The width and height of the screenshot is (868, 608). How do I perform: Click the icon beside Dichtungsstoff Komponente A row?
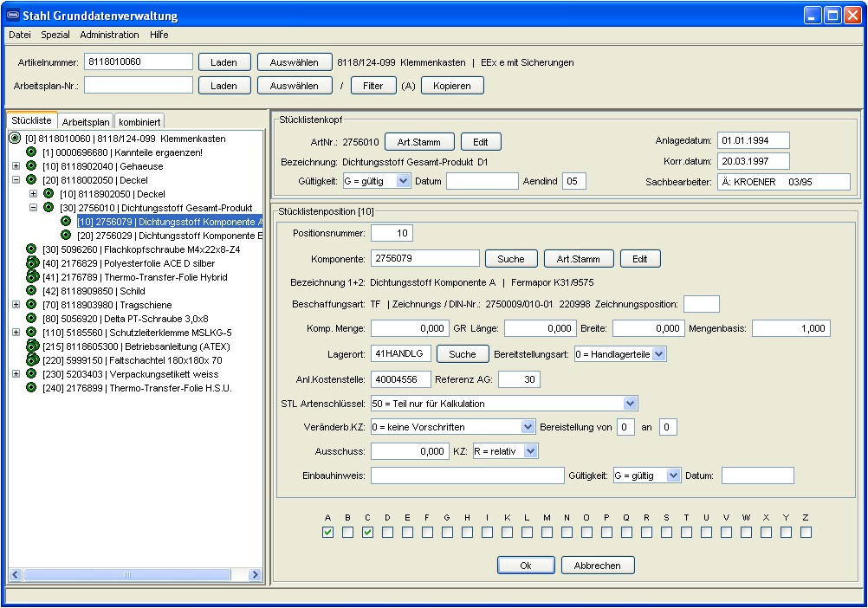(x=66, y=222)
